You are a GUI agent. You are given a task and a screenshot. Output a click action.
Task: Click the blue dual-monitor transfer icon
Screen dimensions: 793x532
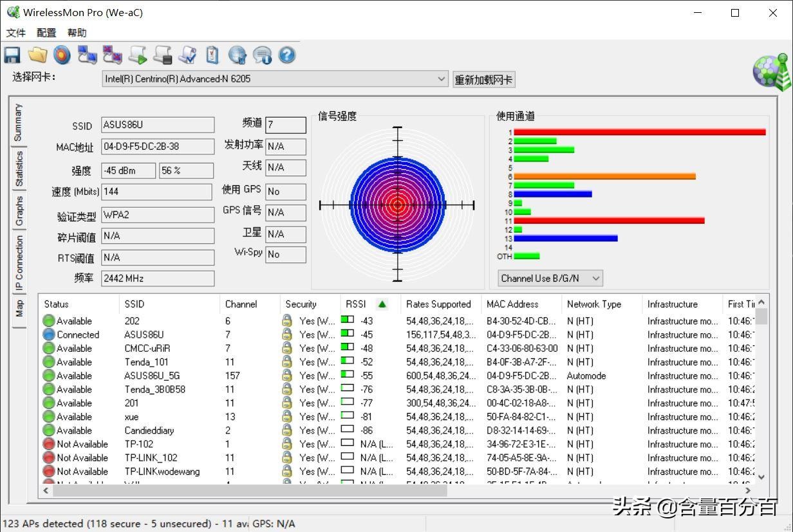[87, 55]
